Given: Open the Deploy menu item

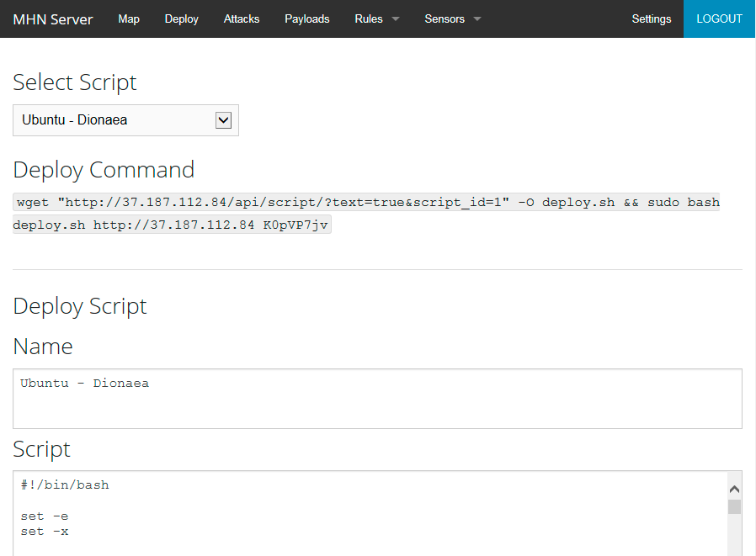Looking at the screenshot, I should click(181, 19).
